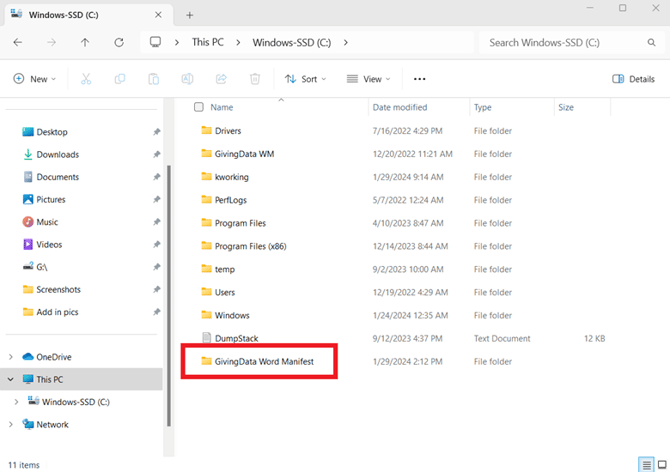Open the View dropdown menu

click(x=369, y=79)
